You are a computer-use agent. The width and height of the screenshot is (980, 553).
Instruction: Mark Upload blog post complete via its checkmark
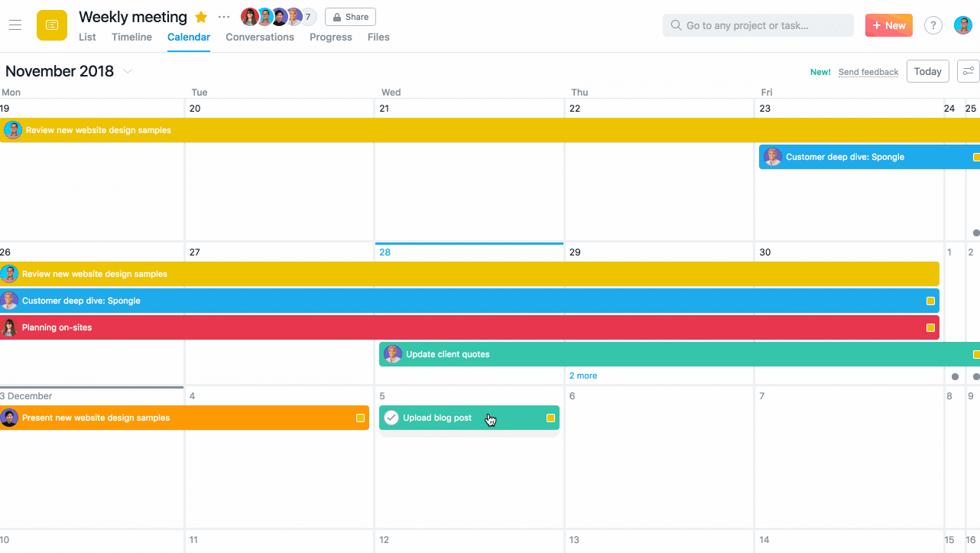391,418
